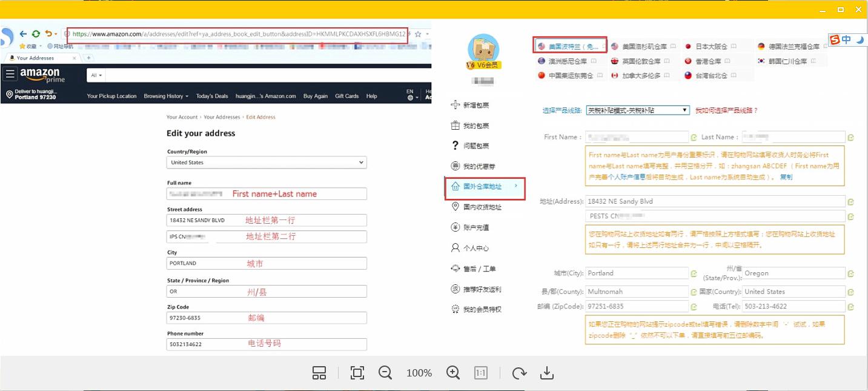Click the orange undo arrow in browser

click(49, 34)
